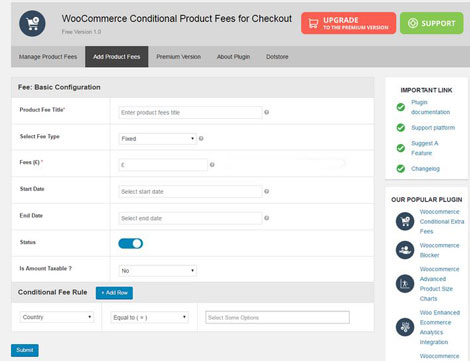Click the Add Row button
This screenshot has width=470, height=361.
pyautogui.click(x=114, y=293)
